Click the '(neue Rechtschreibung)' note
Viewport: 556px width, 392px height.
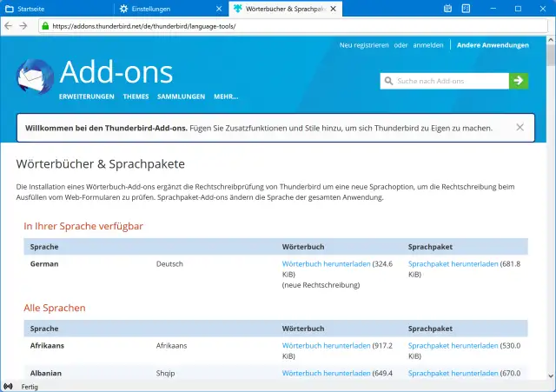321,285
